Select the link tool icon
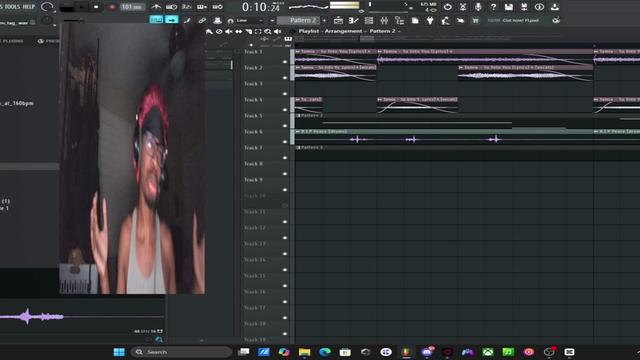The height and width of the screenshot is (360, 640). pyautogui.click(x=202, y=20)
